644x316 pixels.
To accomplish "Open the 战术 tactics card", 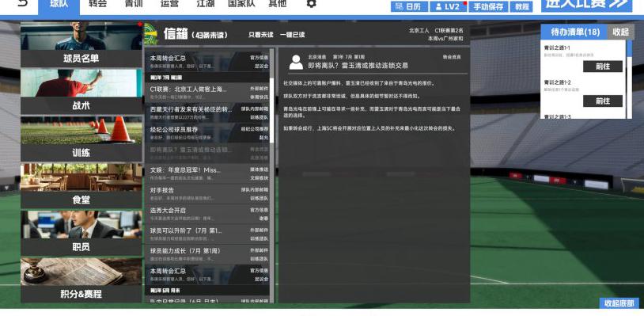I will pos(81,92).
